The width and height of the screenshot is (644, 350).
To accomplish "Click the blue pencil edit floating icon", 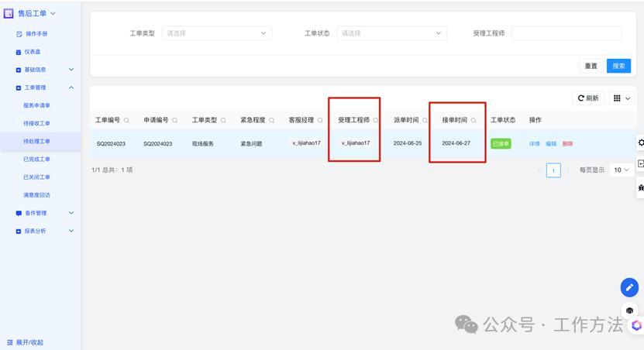I will point(629,287).
